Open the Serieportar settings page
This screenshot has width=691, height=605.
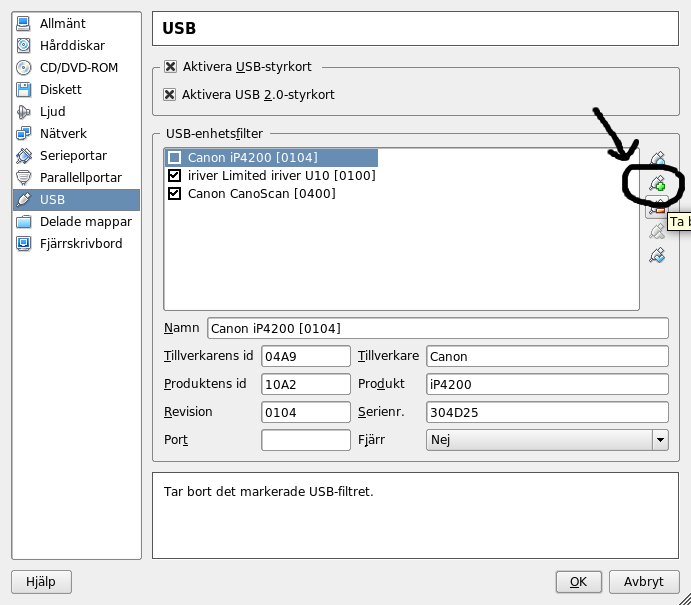coord(76,156)
